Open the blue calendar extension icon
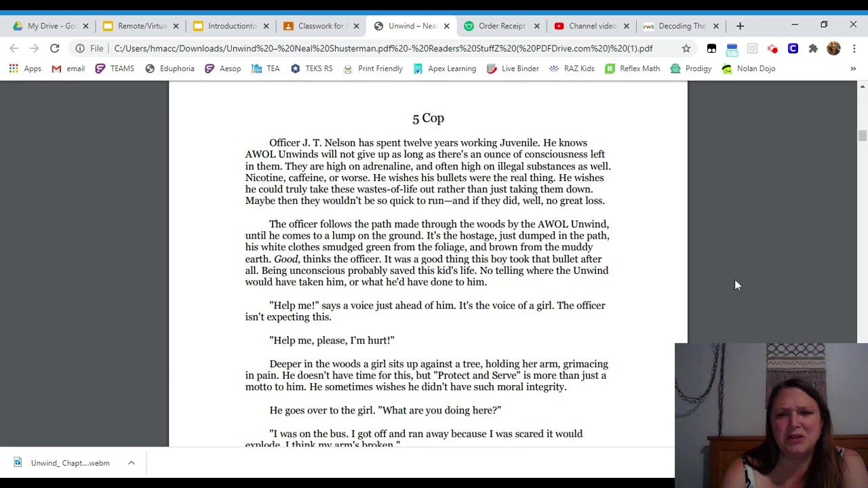 (732, 48)
